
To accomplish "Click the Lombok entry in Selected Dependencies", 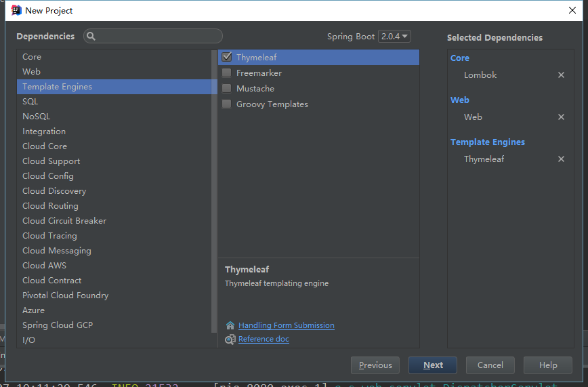I will (x=480, y=75).
